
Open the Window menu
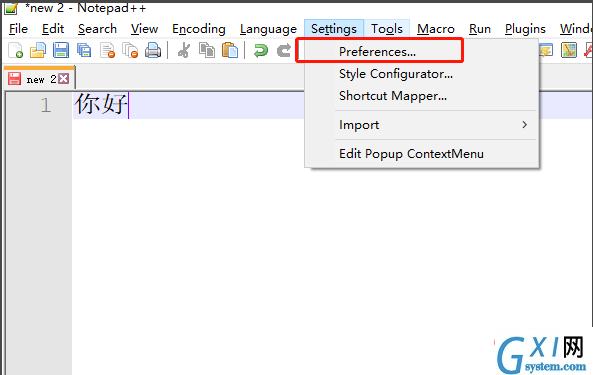tap(575, 29)
